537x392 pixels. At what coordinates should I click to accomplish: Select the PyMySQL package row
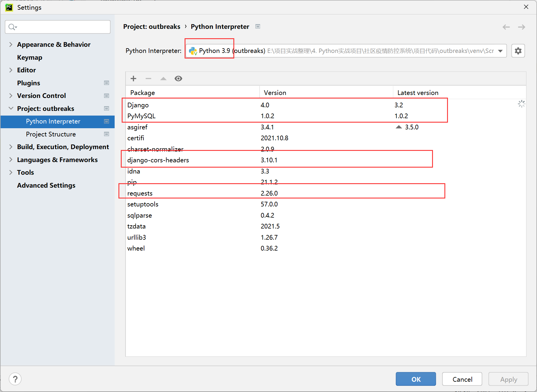coord(326,116)
